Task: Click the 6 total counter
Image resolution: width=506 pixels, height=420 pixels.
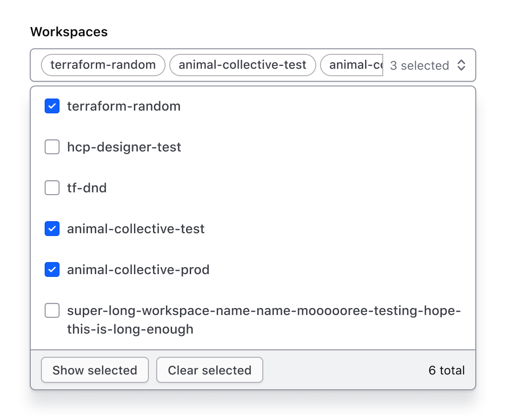Action: 446,370
